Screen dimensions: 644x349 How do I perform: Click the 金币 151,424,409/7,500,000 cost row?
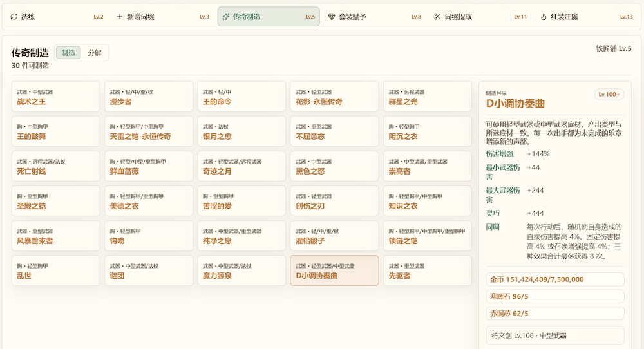click(x=555, y=279)
